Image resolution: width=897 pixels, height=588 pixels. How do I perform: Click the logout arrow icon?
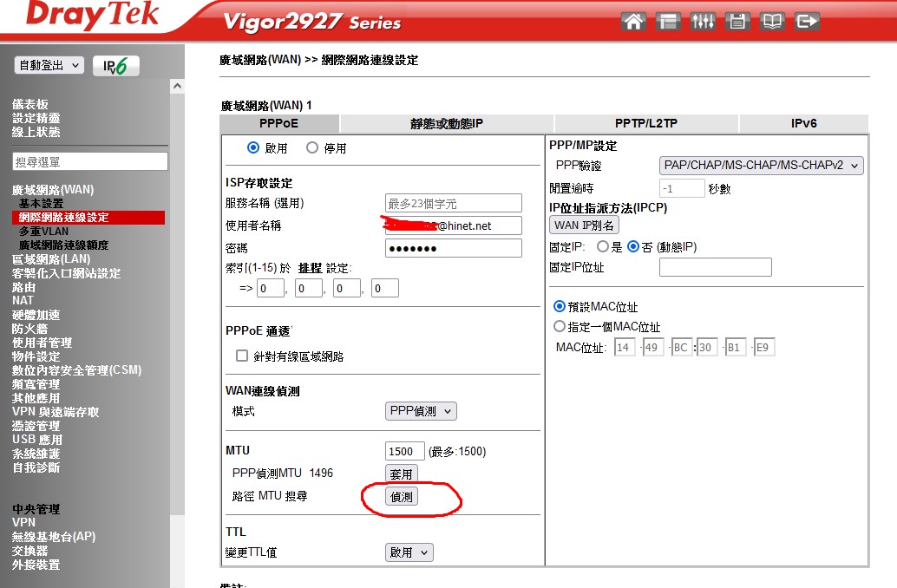click(x=807, y=22)
